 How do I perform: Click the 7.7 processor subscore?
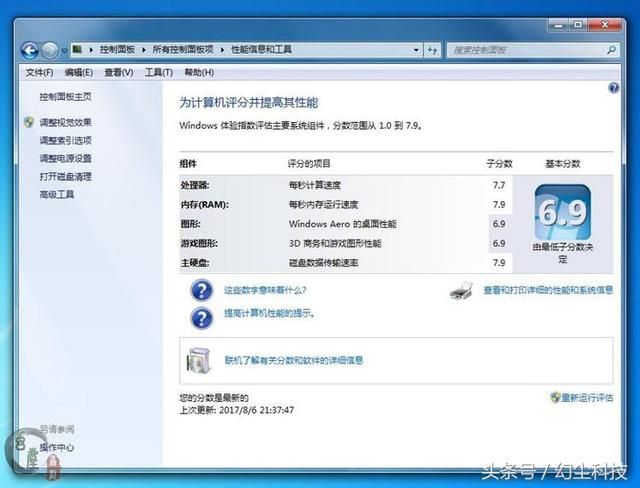pos(499,185)
